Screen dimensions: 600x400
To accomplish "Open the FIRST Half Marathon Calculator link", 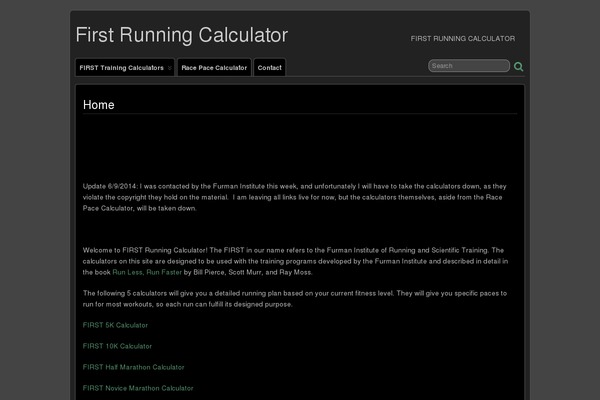I will [133, 367].
